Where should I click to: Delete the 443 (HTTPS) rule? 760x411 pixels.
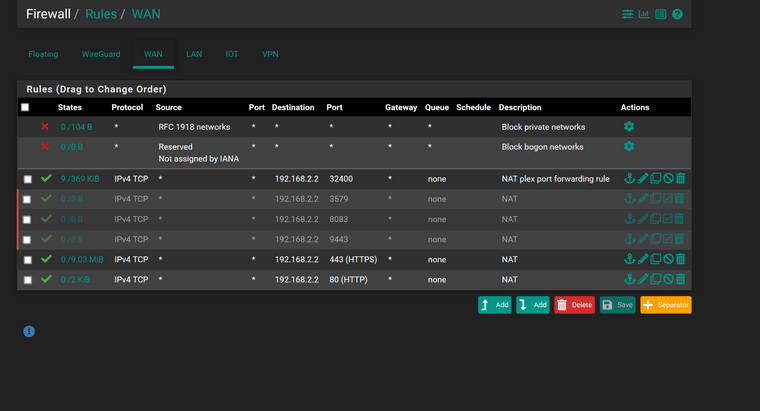(681, 259)
